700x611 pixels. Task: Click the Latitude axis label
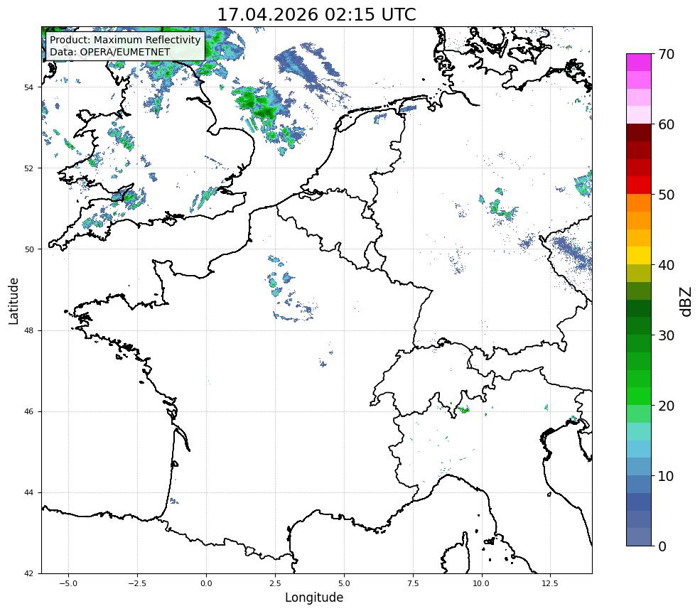click(x=14, y=301)
